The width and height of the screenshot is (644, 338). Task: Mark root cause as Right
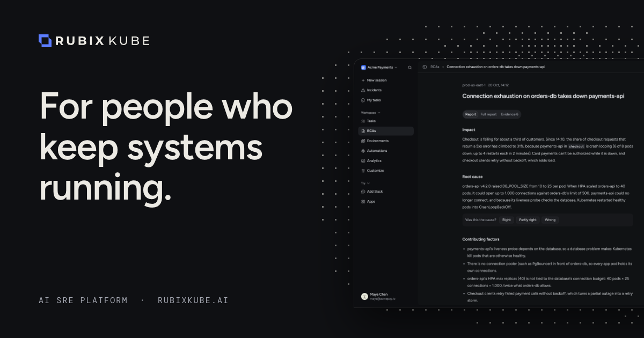click(x=507, y=220)
